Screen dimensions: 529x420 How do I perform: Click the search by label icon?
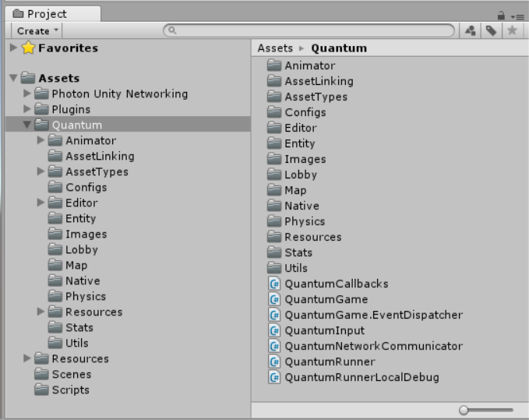(491, 30)
